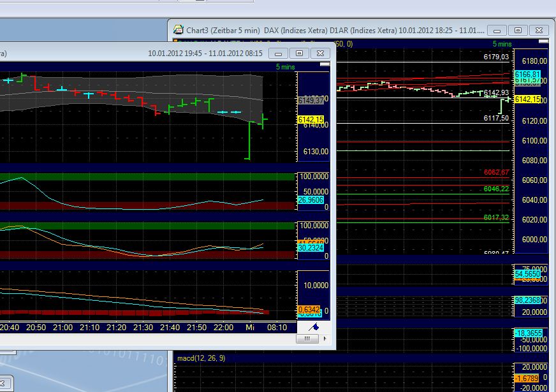The height and width of the screenshot is (392, 556).
Task: Select the blue flag marker tool icon
Action: (x=313, y=327)
